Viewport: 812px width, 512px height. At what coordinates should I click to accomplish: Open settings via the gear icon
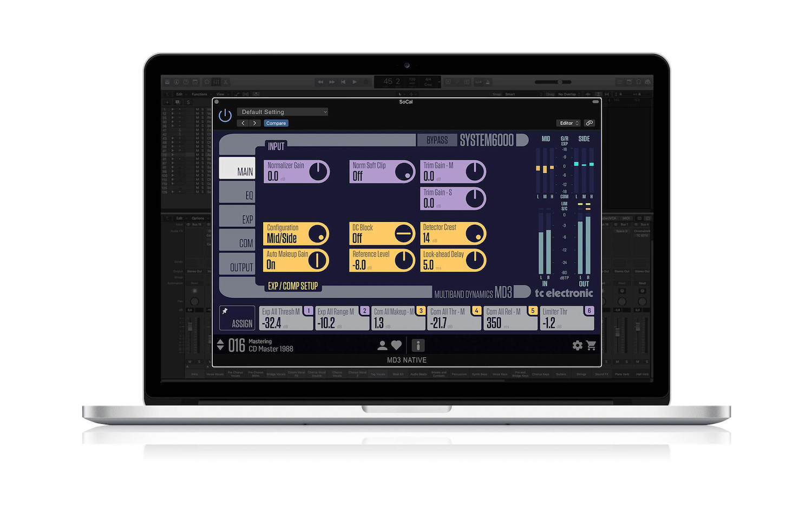point(577,345)
